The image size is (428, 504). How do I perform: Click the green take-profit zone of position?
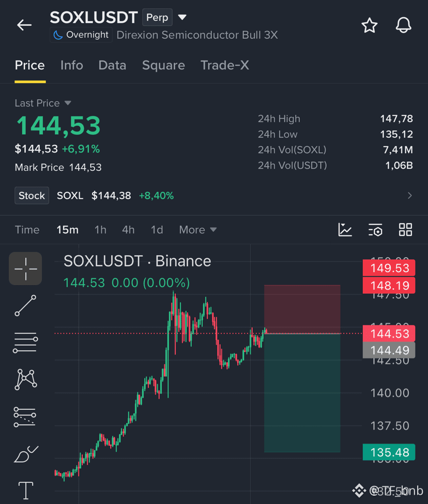(302, 393)
